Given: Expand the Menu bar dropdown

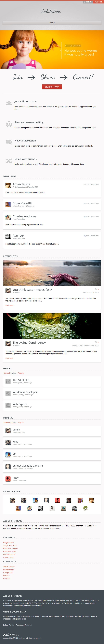Looking at the screenshot, I should pos(52,23).
